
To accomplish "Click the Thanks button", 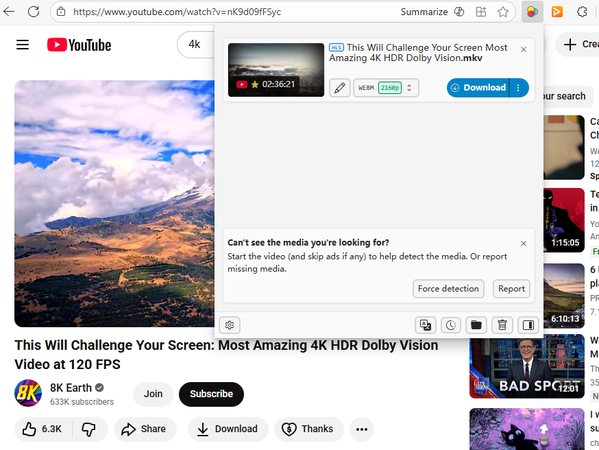I will coord(309,429).
